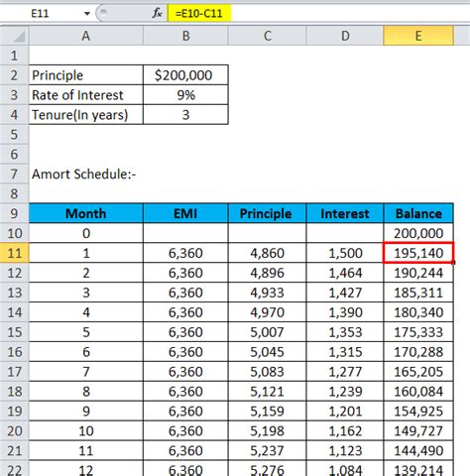This screenshot has width=470, height=476.
Task: Select row 7 header
Action: [14, 174]
